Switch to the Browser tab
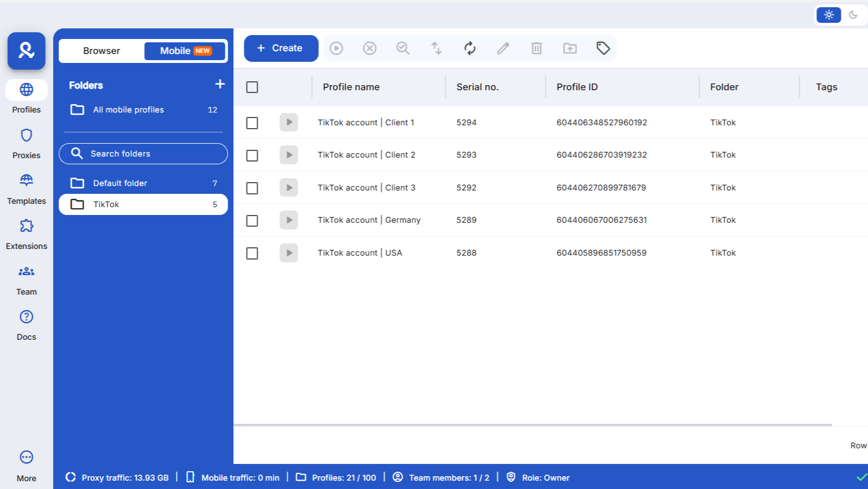 [102, 51]
